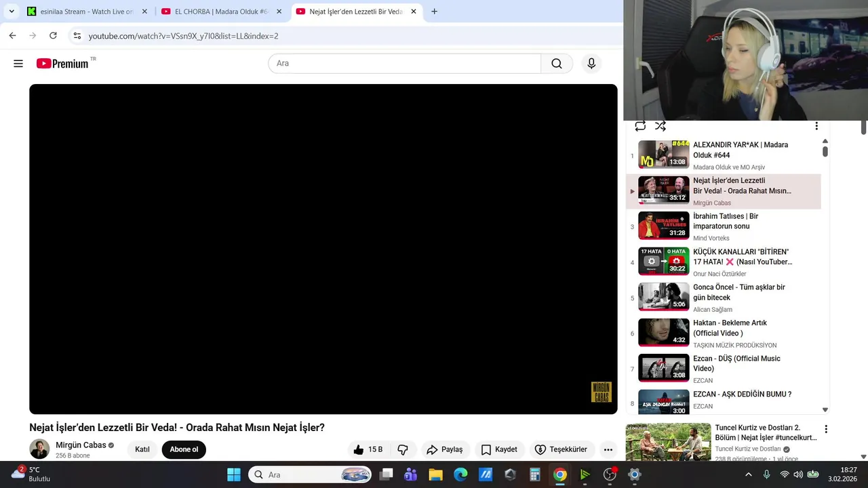Close the esinilaa Stream tab
The width and height of the screenshot is (868, 488).
(x=144, y=12)
